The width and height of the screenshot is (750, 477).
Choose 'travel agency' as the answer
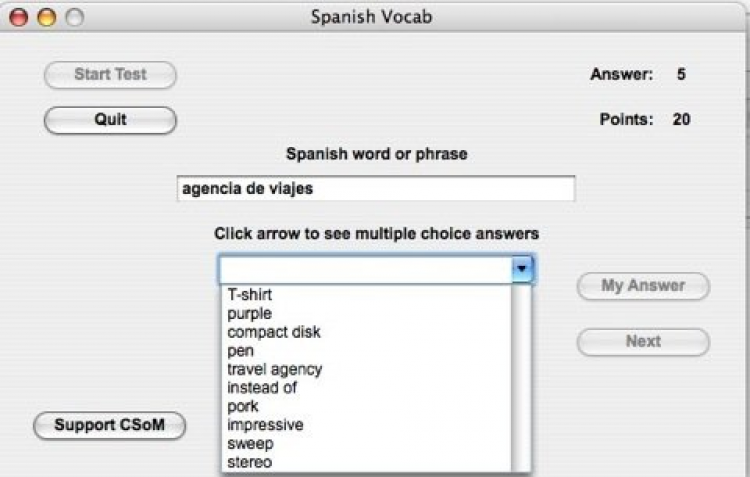(x=275, y=369)
